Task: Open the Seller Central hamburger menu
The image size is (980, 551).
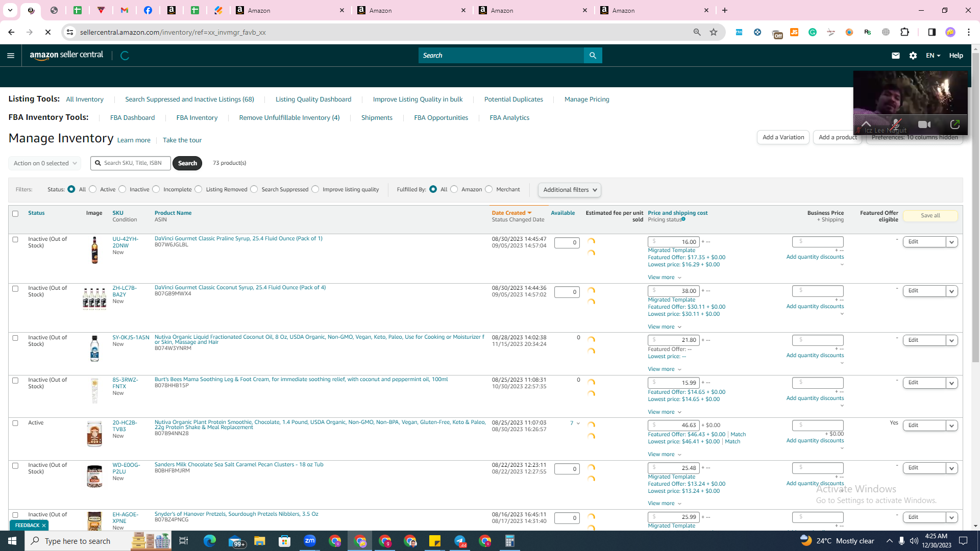Action: click(x=11, y=56)
